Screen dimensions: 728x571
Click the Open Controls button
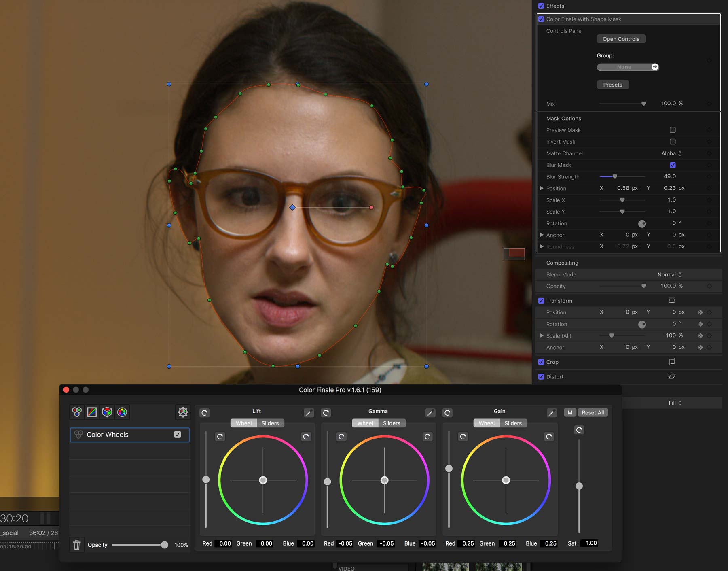point(621,39)
